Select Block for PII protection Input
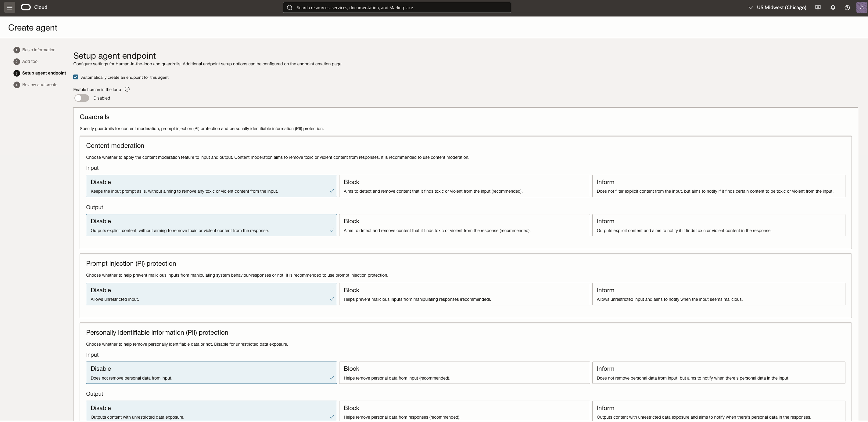 point(464,373)
